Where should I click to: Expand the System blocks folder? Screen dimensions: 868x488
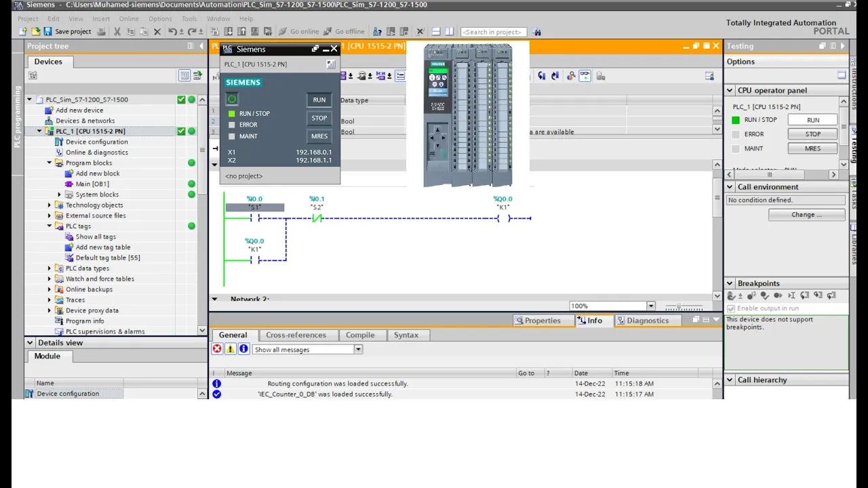(x=60, y=195)
